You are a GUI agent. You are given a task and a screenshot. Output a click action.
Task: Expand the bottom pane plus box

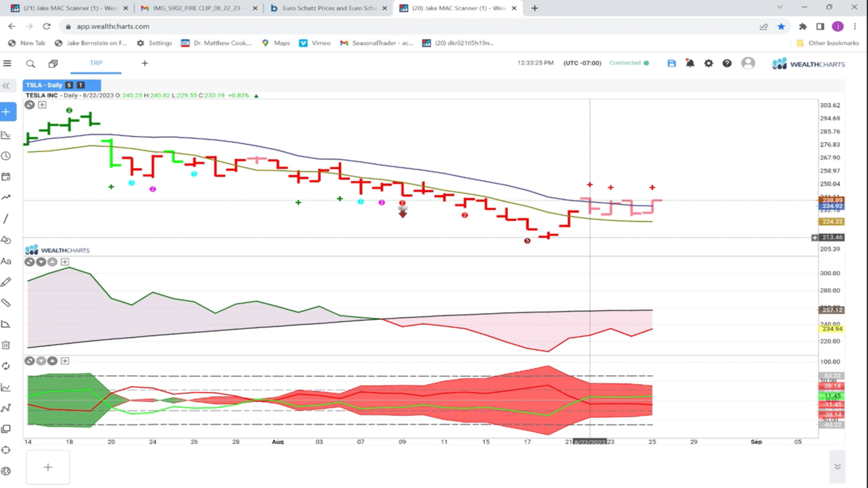65,361
